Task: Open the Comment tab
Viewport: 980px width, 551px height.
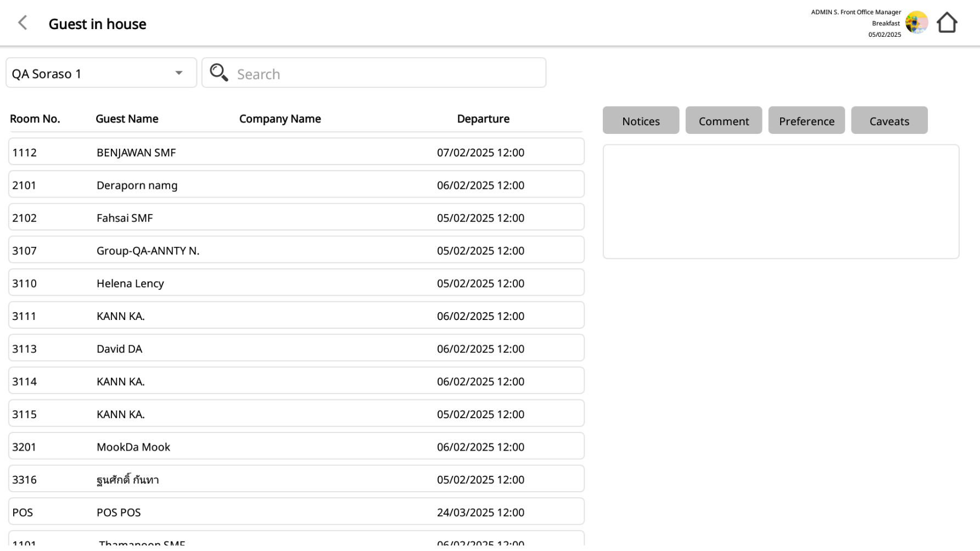Action: click(723, 121)
